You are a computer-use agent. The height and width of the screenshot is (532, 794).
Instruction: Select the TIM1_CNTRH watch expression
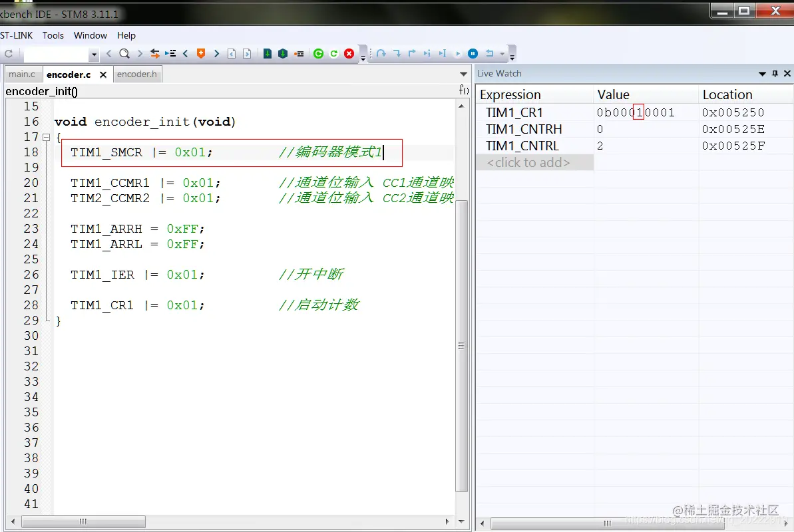click(x=524, y=129)
